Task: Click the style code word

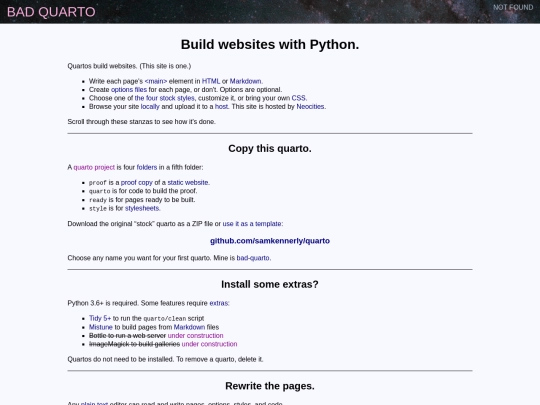Action: coord(98,209)
